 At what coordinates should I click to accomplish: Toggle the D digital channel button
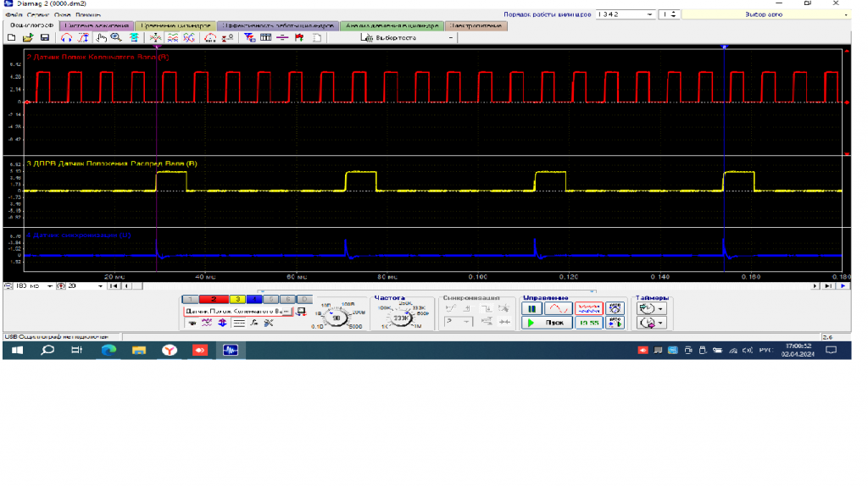pos(304,299)
